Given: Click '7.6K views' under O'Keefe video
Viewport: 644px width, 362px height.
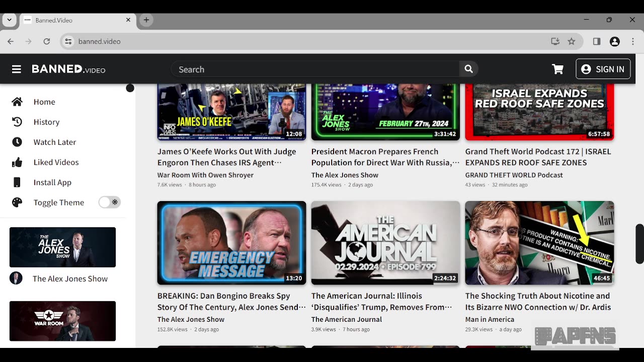Looking at the screenshot, I should coord(170,185).
